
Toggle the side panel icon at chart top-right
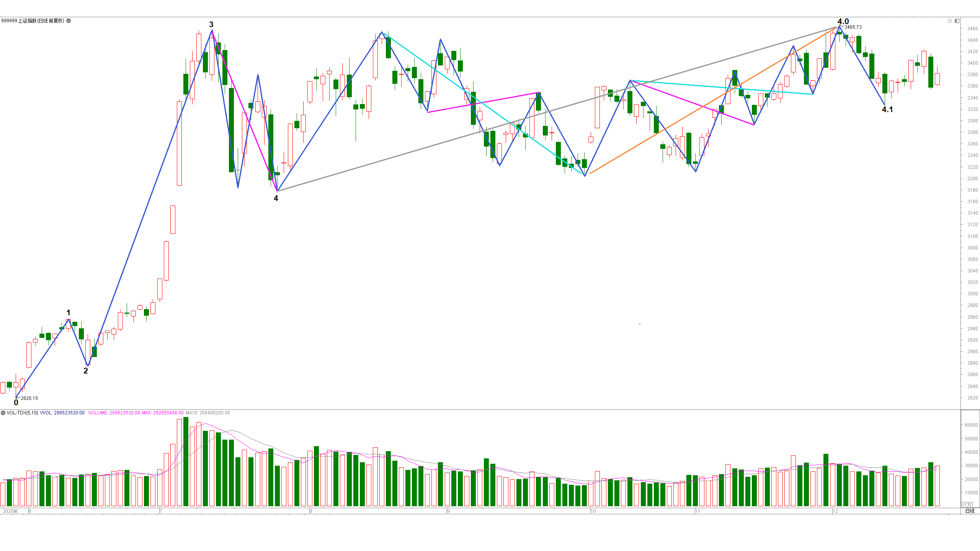pyautogui.click(x=957, y=21)
